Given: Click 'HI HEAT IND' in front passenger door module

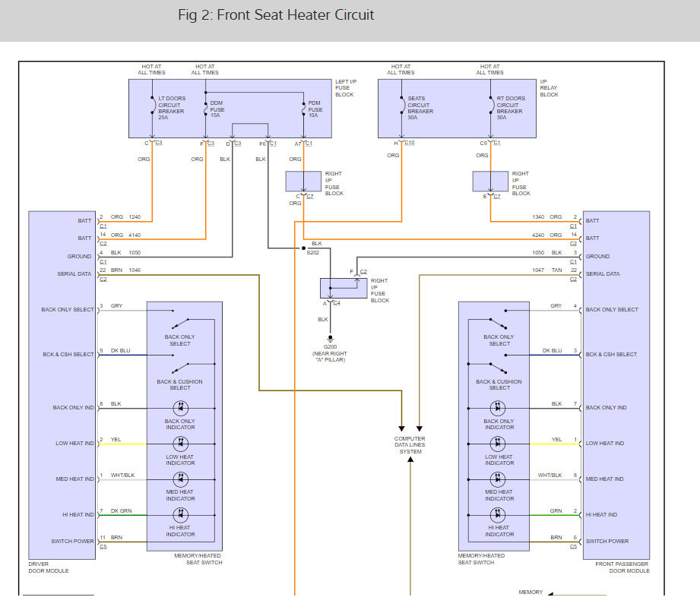Looking at the screenshot, I should click(601, 515).
